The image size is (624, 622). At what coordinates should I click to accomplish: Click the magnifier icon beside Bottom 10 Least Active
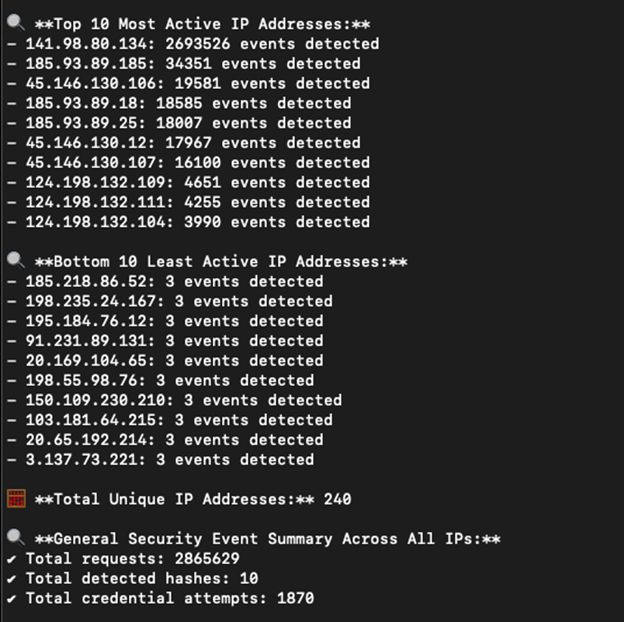(x=14, y=262)
